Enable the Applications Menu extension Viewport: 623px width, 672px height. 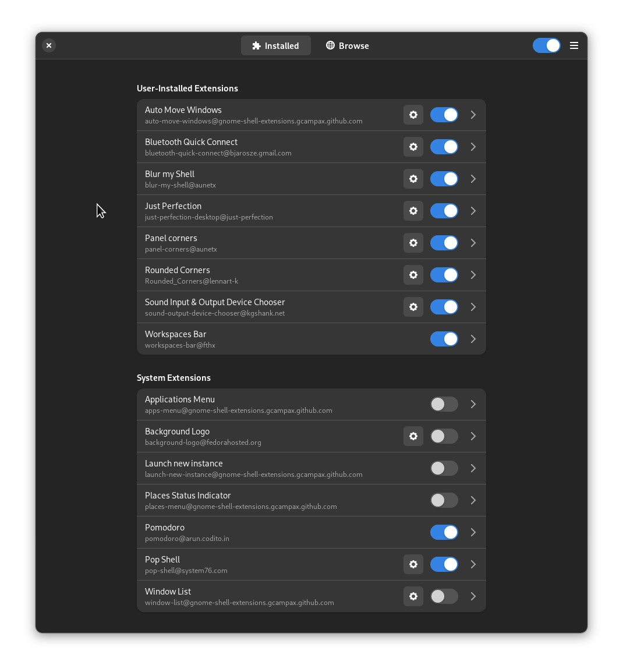tap(444, 404)
